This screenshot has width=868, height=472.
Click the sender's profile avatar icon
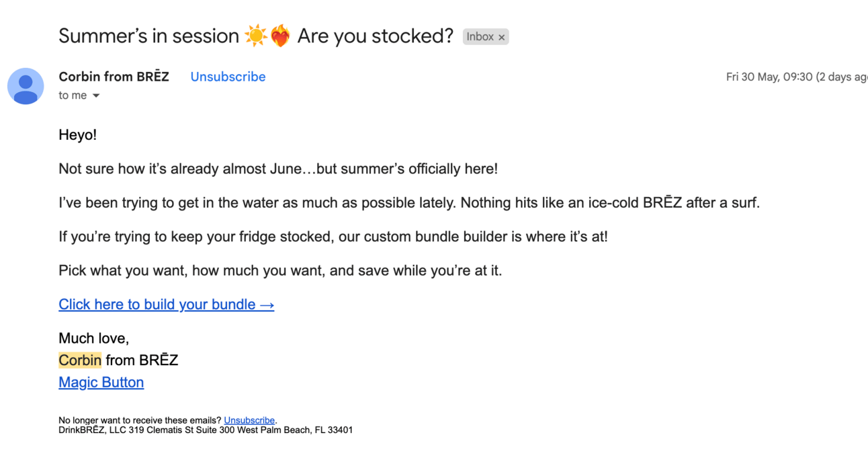click(26, 86)
